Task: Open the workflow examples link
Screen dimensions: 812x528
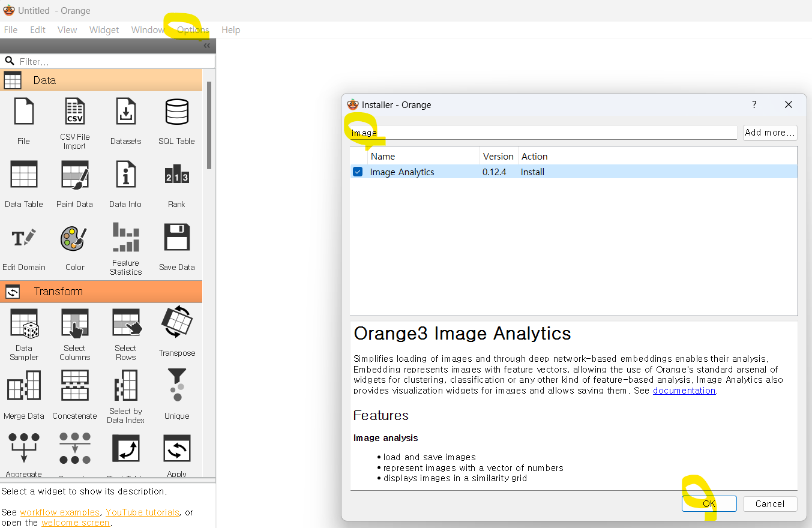Action: coord(60,512)
